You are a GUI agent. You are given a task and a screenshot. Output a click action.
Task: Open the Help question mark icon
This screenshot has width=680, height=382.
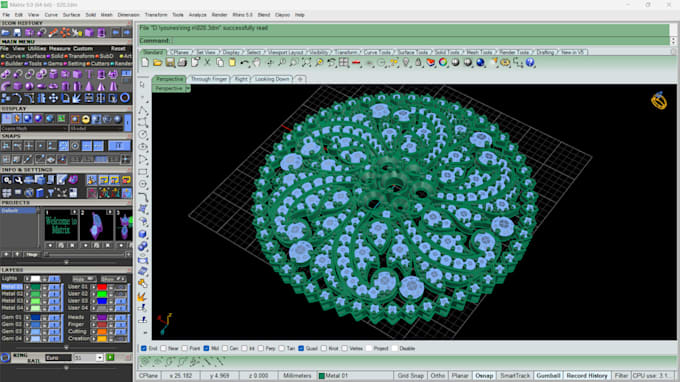point(530,63)
